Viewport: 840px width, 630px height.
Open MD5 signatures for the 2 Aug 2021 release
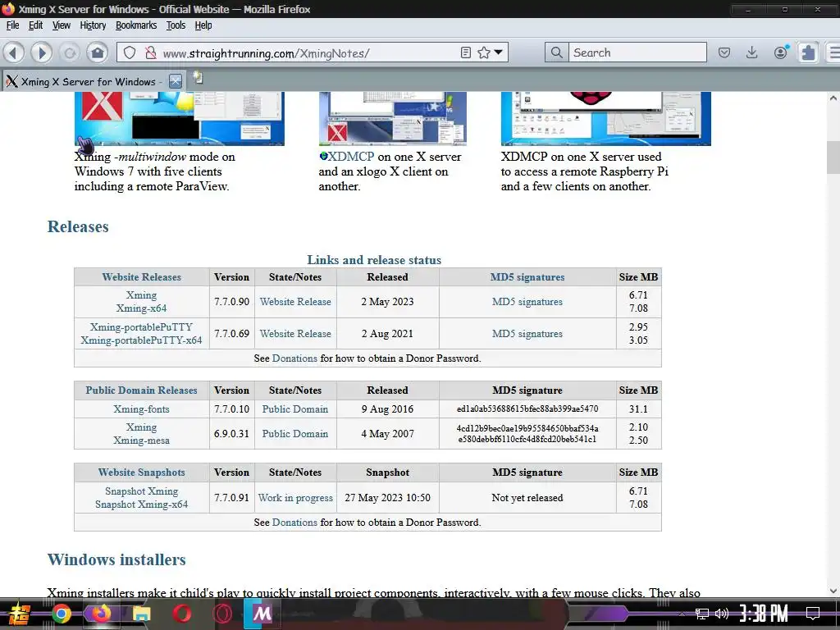pos(527,334)
